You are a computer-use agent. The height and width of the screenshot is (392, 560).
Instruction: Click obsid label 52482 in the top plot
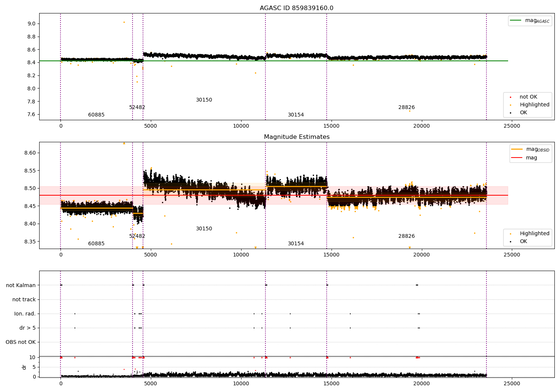click(137, 108)
